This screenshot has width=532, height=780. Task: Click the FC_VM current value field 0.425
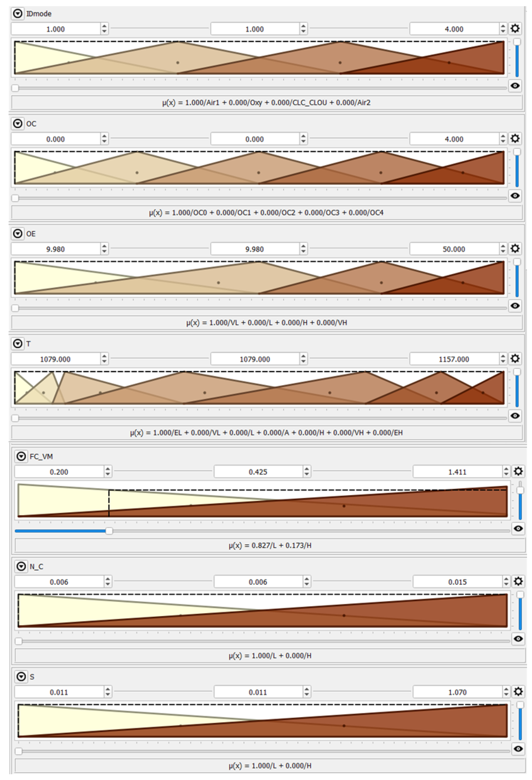[x=258, y=472]
